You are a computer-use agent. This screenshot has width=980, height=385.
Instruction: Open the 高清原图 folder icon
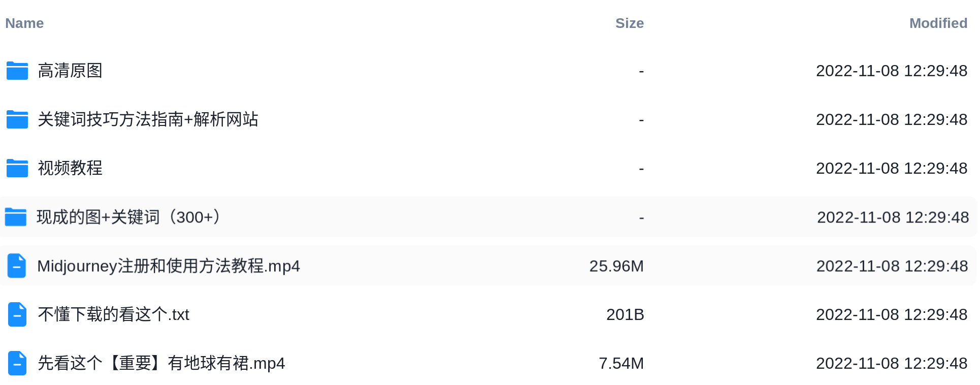coord(17,71)
